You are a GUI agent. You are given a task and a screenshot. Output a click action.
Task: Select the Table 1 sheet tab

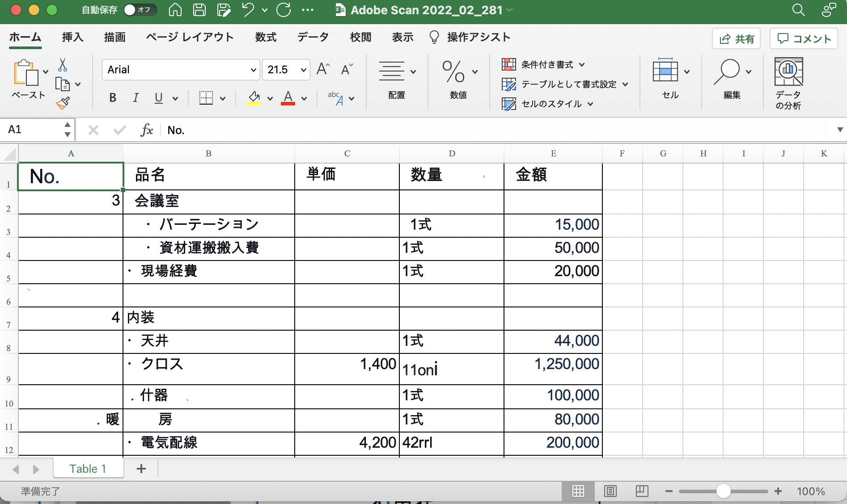(88, 469)
